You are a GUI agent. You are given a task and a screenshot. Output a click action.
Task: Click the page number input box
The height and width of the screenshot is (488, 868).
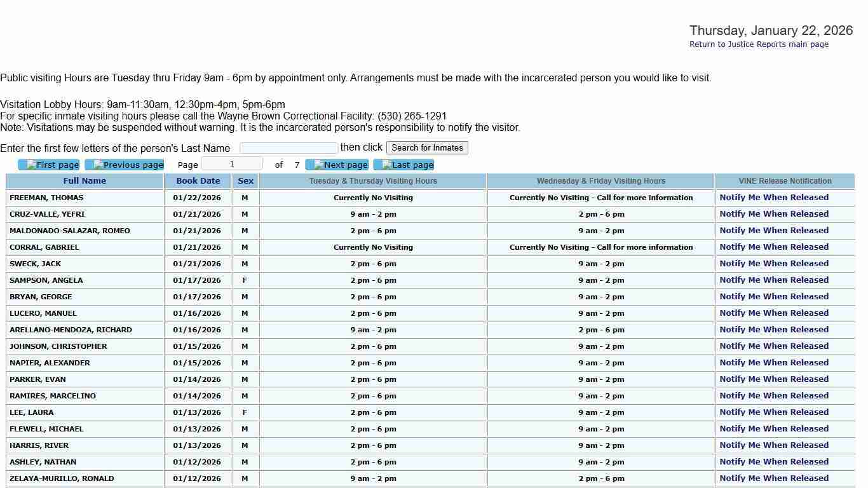[x=232, y=165]
